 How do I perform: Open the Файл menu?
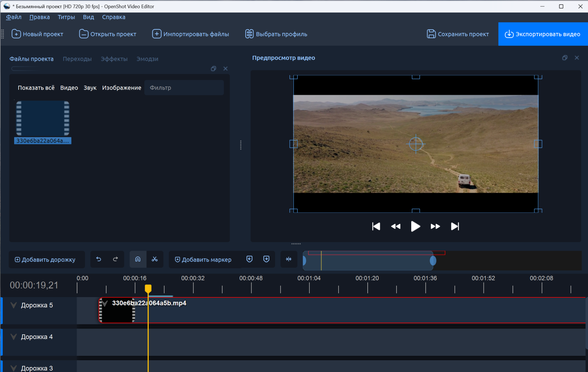click(x=14, y=17)
